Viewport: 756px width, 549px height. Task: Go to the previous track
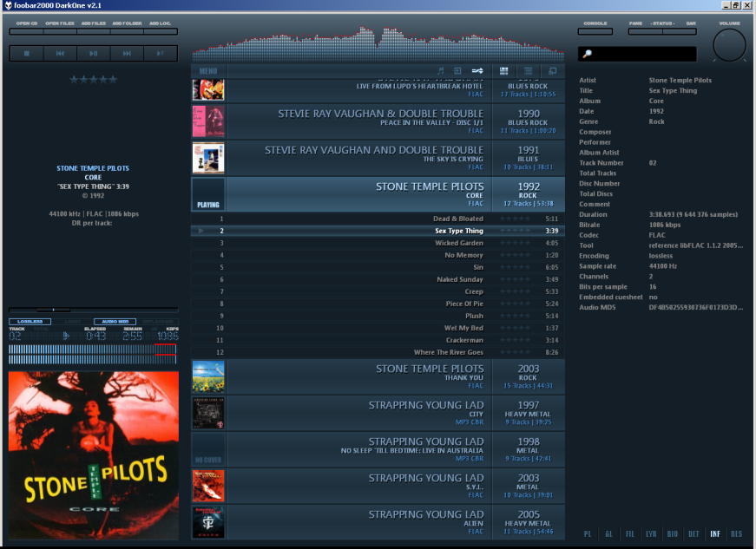[60, 54]
